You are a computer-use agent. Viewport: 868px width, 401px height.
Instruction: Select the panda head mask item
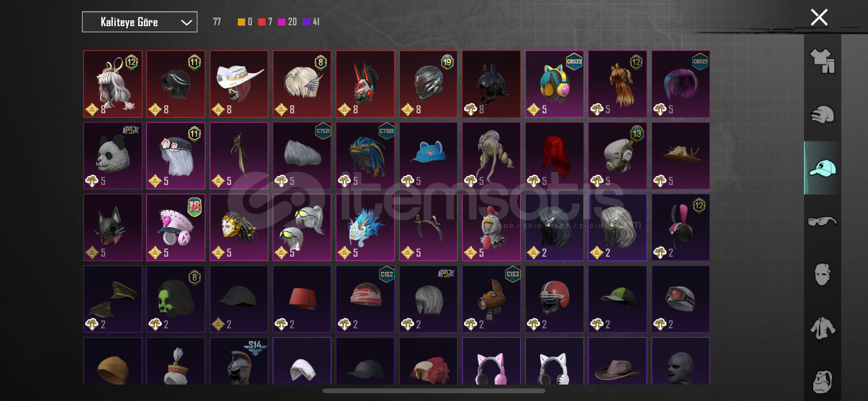[x=113, y=155]
